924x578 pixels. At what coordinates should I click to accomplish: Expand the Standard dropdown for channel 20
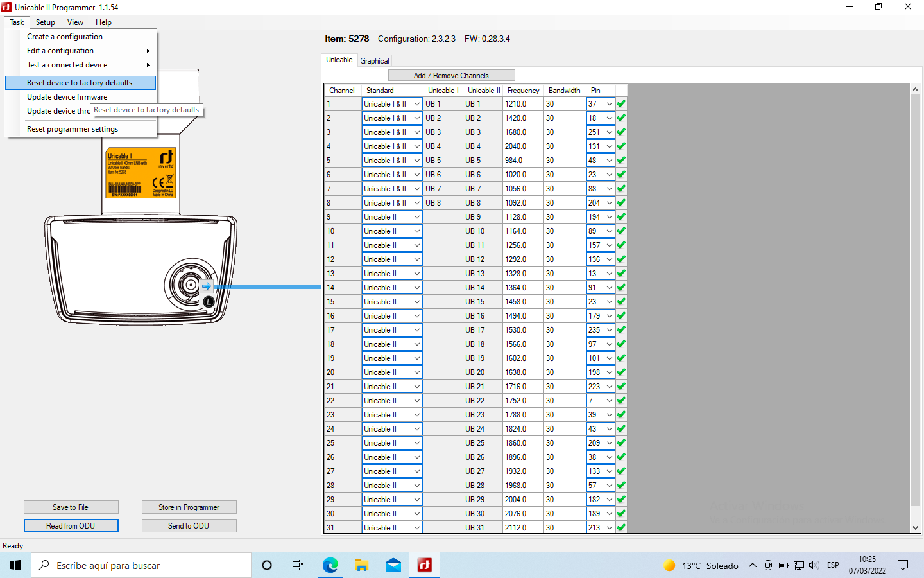416,372
